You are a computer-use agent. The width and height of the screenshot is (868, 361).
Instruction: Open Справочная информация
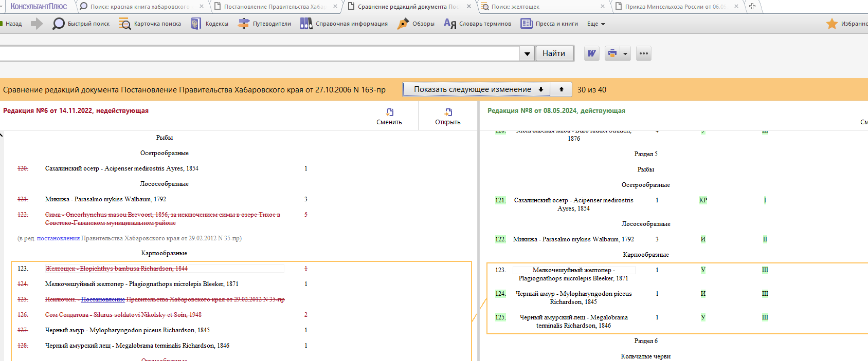(344, 24)
